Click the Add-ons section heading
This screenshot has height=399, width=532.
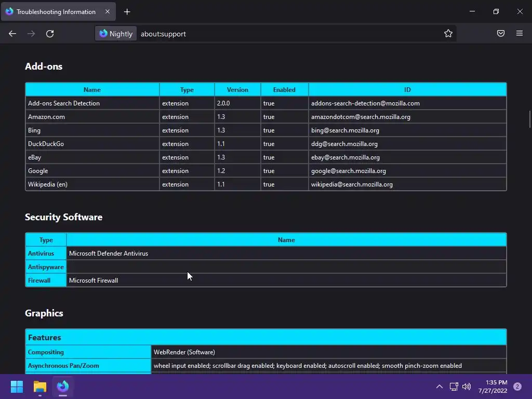pos(44,66)
